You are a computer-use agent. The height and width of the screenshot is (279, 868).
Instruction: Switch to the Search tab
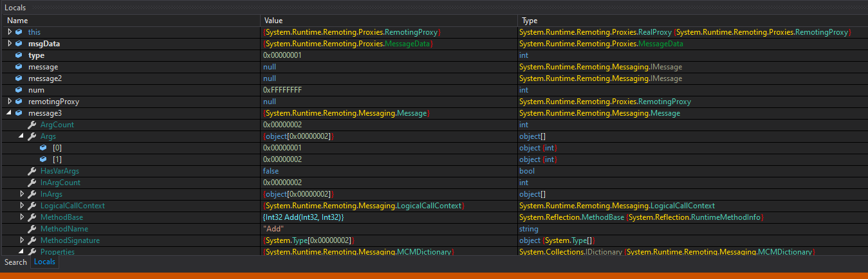[x=15, y=262]
